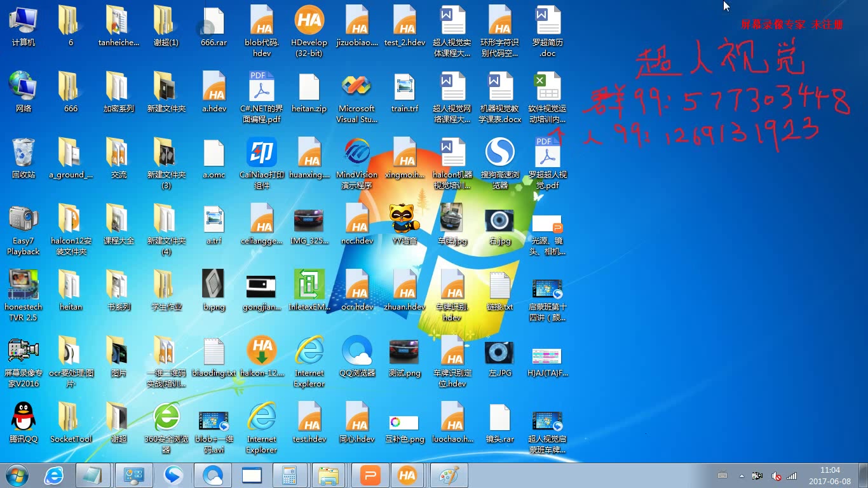Open the Windows Start menu
The height and width of the screenshot is (488, 868).
coord(17,475)
